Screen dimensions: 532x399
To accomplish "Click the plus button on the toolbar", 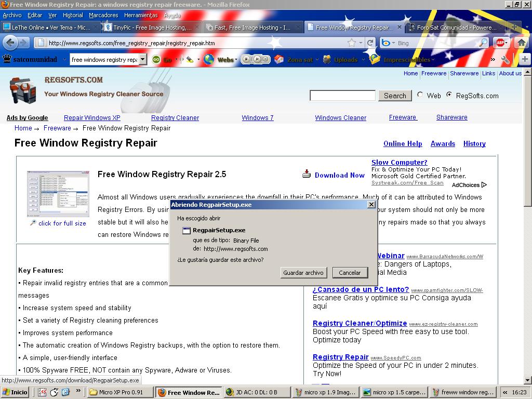I will pos(525,59).
